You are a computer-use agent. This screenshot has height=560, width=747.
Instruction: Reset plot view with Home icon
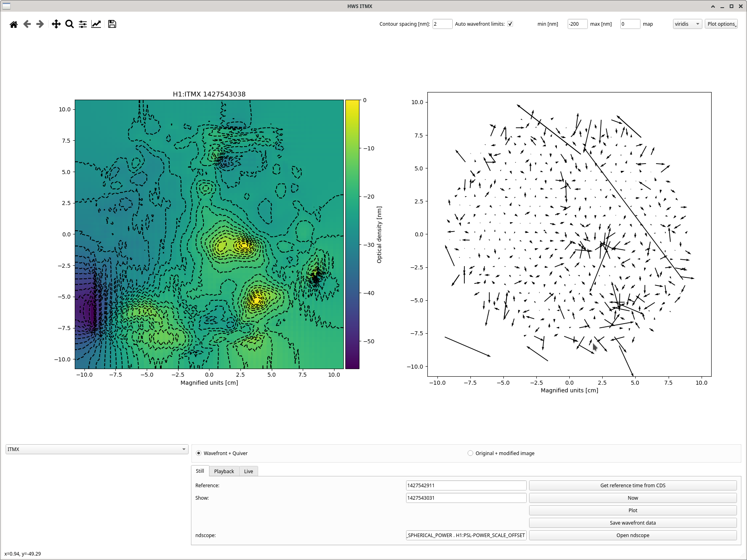(x=14, y=24)
